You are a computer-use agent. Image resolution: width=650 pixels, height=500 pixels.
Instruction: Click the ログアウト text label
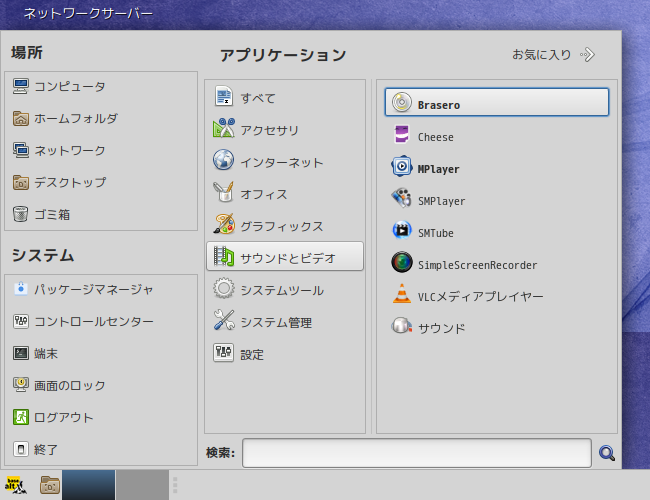click(x=64, y=417)
